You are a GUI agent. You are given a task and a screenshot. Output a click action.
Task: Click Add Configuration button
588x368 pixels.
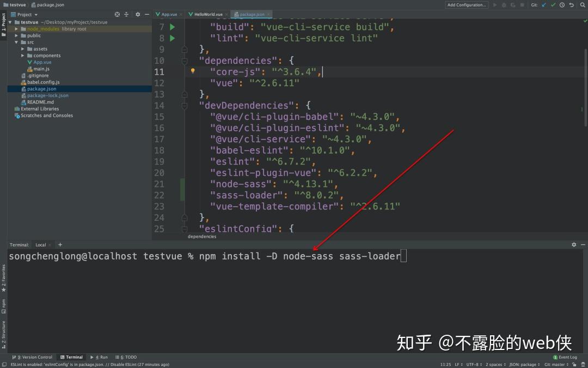point(467,5)
